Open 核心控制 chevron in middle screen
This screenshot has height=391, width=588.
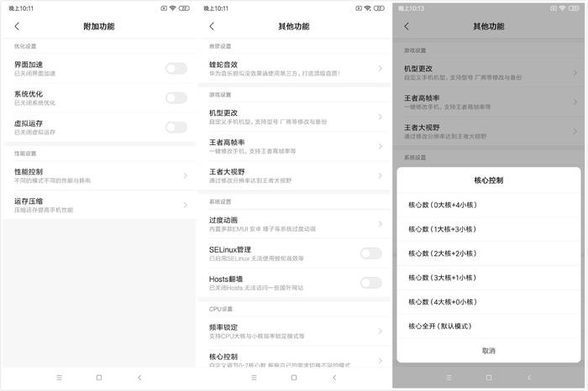pos(381,360)
